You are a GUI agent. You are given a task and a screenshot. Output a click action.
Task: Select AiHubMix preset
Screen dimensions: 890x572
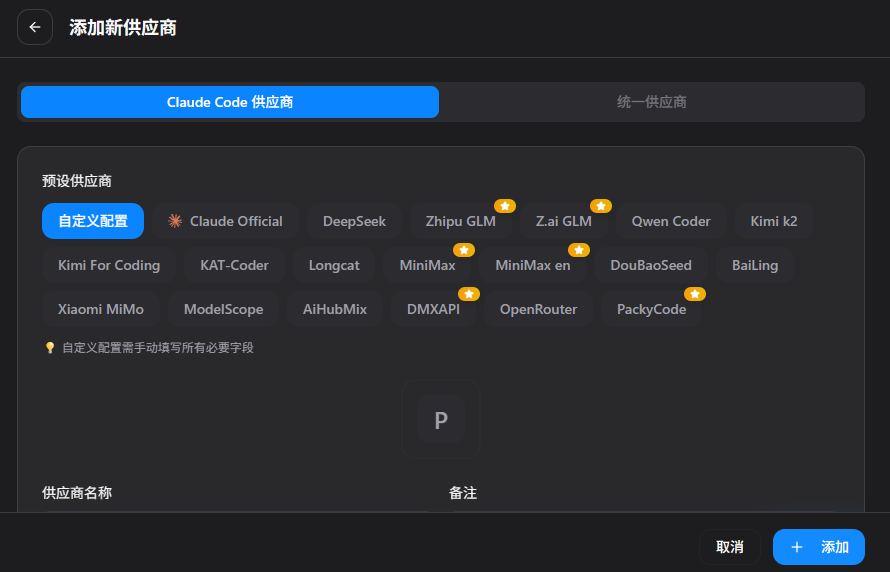[x=335, y=309]
